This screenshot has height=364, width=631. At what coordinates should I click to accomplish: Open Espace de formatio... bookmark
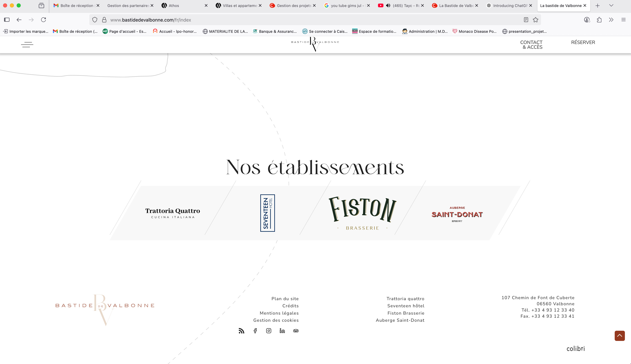click(x=374, y=31)
